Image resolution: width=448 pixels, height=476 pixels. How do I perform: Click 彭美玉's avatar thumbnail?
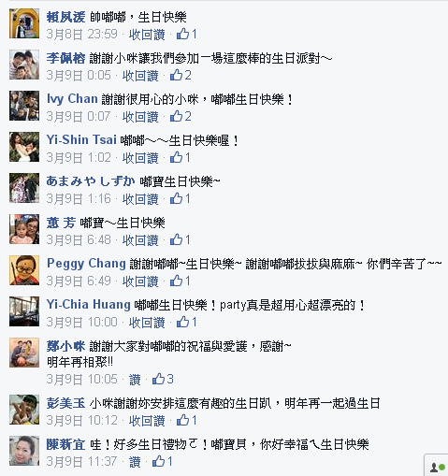24,410
